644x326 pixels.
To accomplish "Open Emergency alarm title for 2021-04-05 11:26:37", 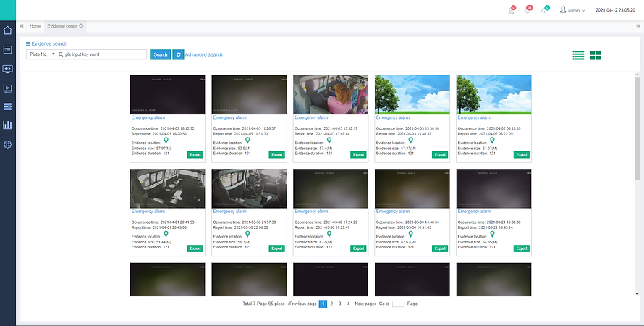I will (229, 117).
